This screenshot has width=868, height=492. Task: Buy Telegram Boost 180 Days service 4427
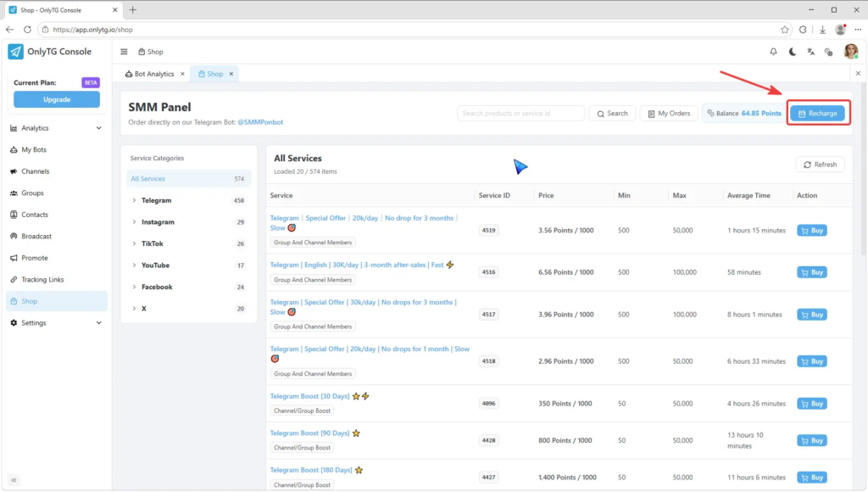[x=811, y=477]
